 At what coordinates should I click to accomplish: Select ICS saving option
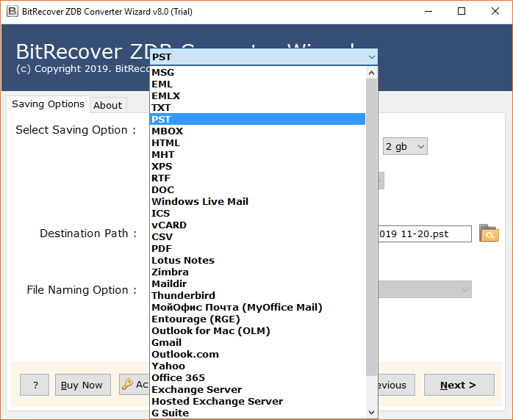pos(257,214)
